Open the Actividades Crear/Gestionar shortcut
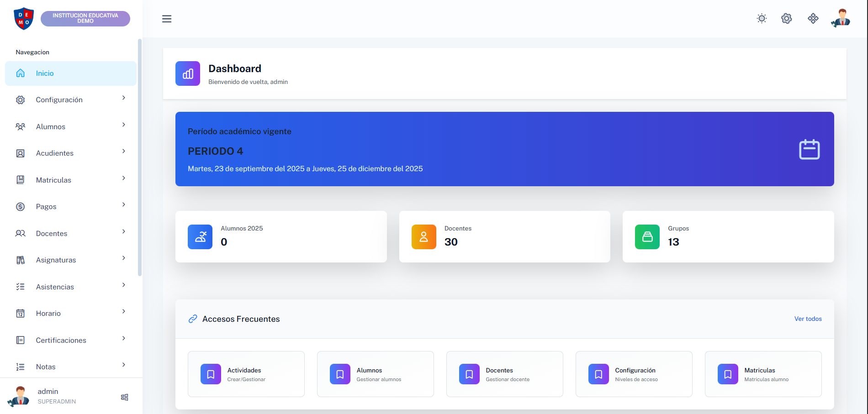The image size is (868, 414). (246, 374)
